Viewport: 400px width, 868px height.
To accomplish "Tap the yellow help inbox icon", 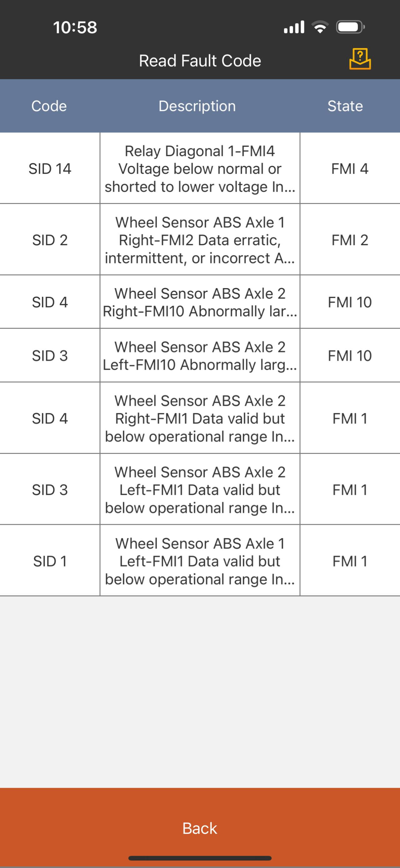I will point(360,59).
